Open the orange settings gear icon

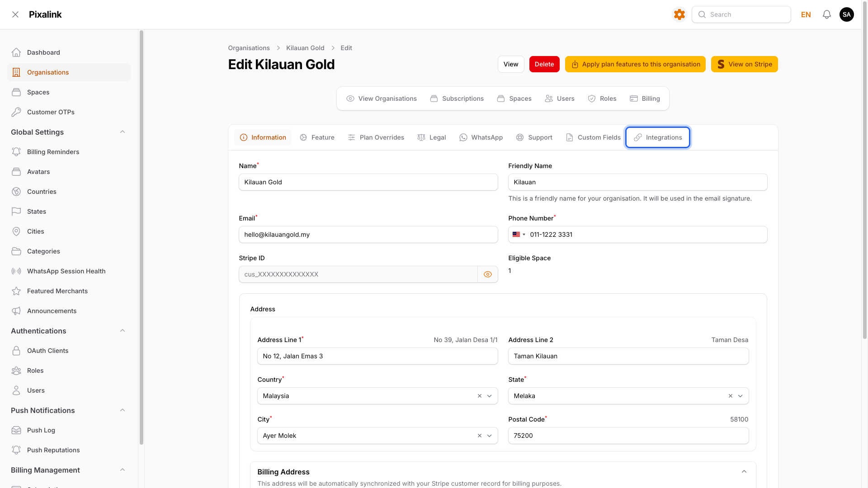click(679, 14)
